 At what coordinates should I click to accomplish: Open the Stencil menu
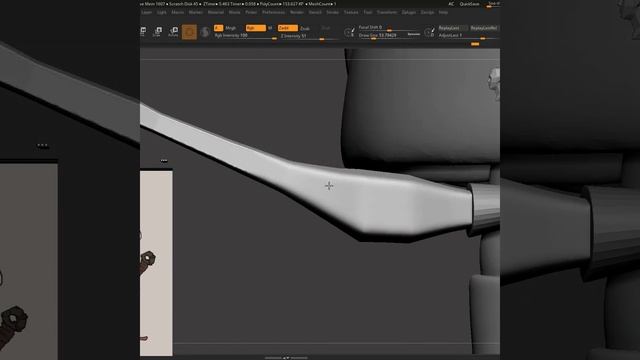coord(315,12)
